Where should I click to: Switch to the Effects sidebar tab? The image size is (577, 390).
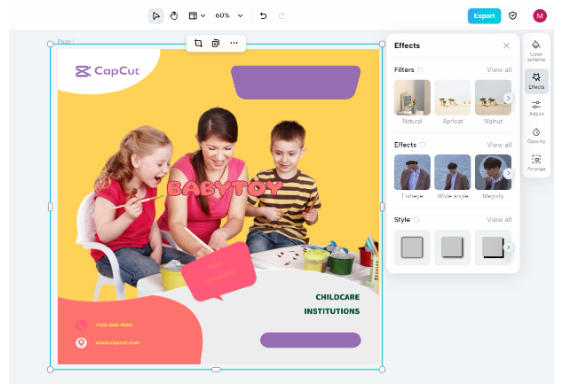pyautogui.click(x=536, y=81)
